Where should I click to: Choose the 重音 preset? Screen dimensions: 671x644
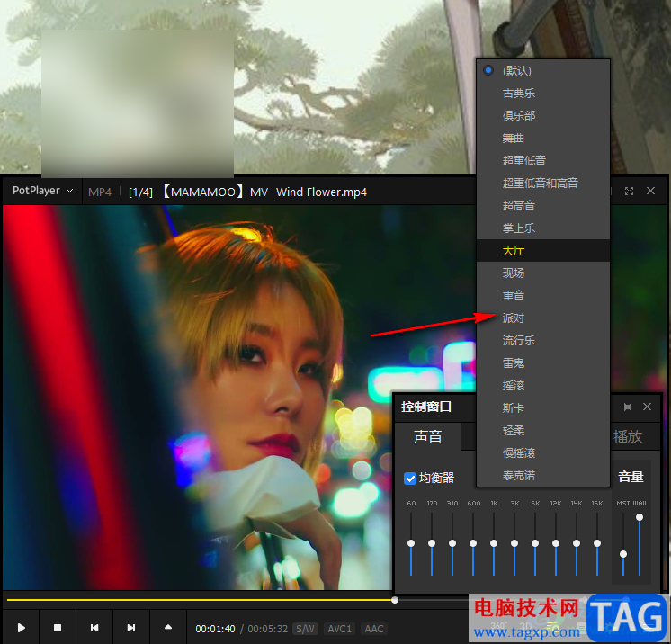[x=543, y=295]
